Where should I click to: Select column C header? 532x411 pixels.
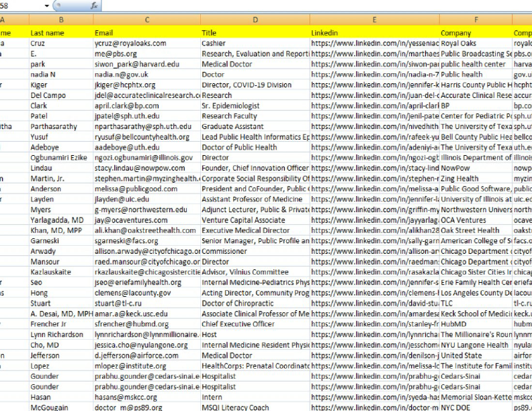pyautogui.click(x=147, y=20)
